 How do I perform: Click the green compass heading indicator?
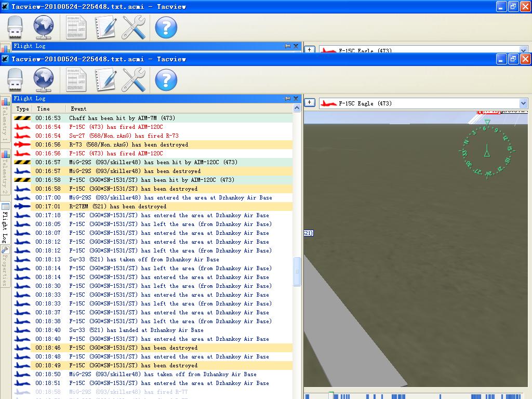point(487,150)
